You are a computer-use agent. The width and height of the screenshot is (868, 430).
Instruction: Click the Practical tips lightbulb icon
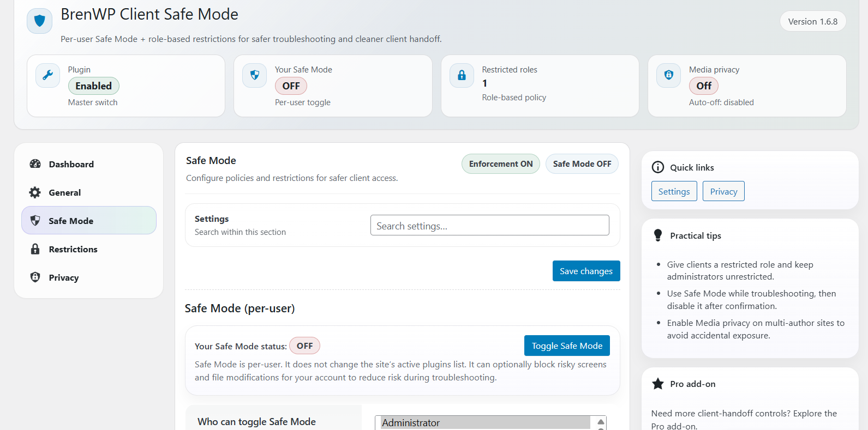(658, 235)
